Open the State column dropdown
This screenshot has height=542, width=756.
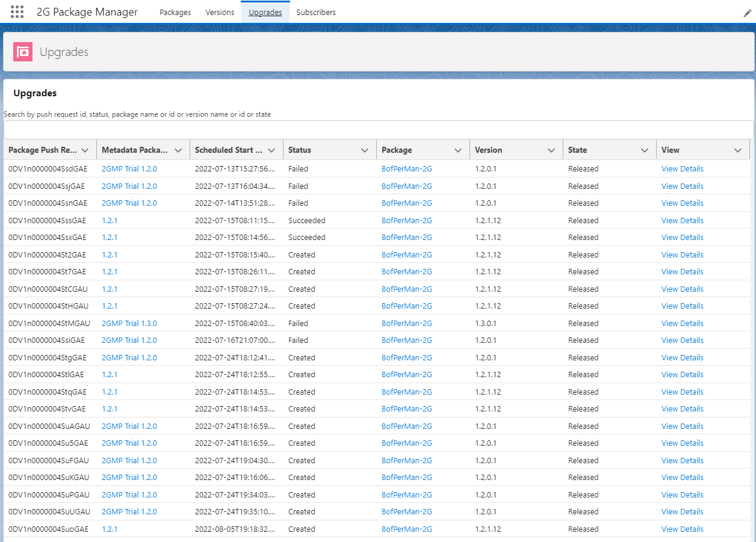(644, 149)
